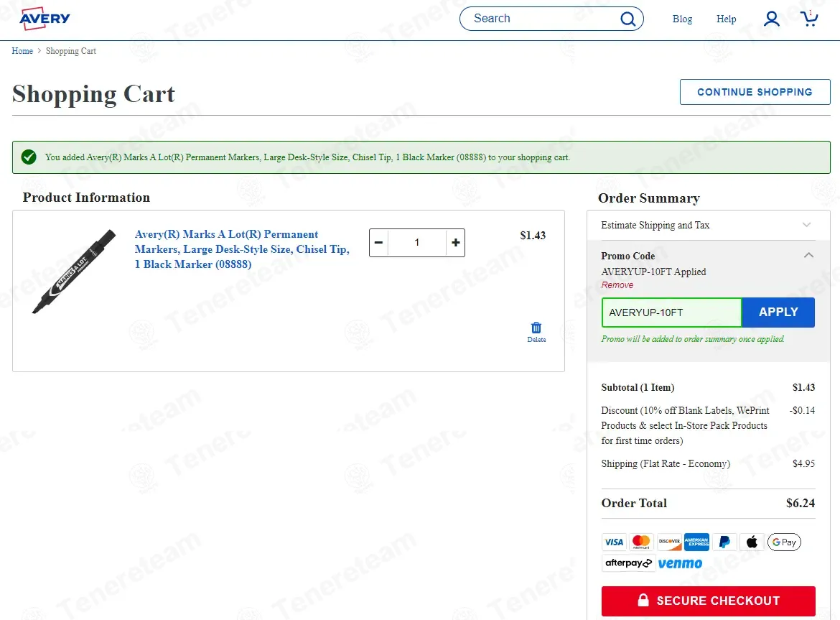The image size is (840, 620).
Task: Click the Mastercard payment icon
Action: pos(641,542)
